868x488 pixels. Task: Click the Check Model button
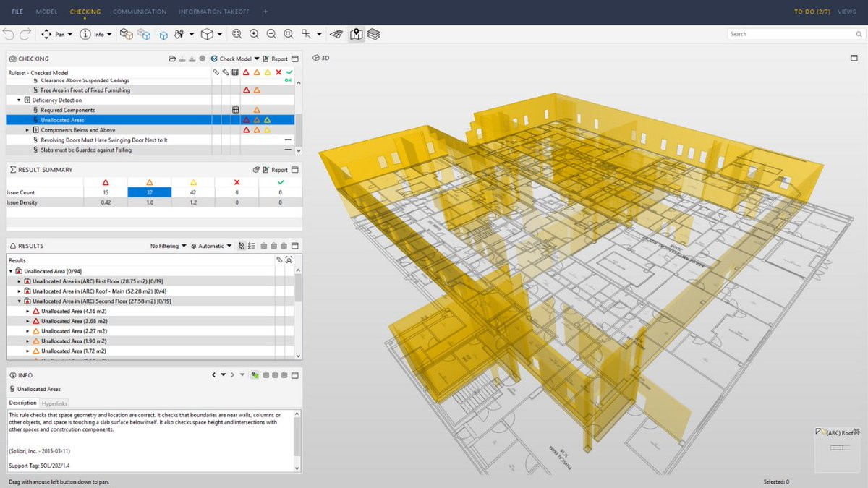tap(235, 59)
